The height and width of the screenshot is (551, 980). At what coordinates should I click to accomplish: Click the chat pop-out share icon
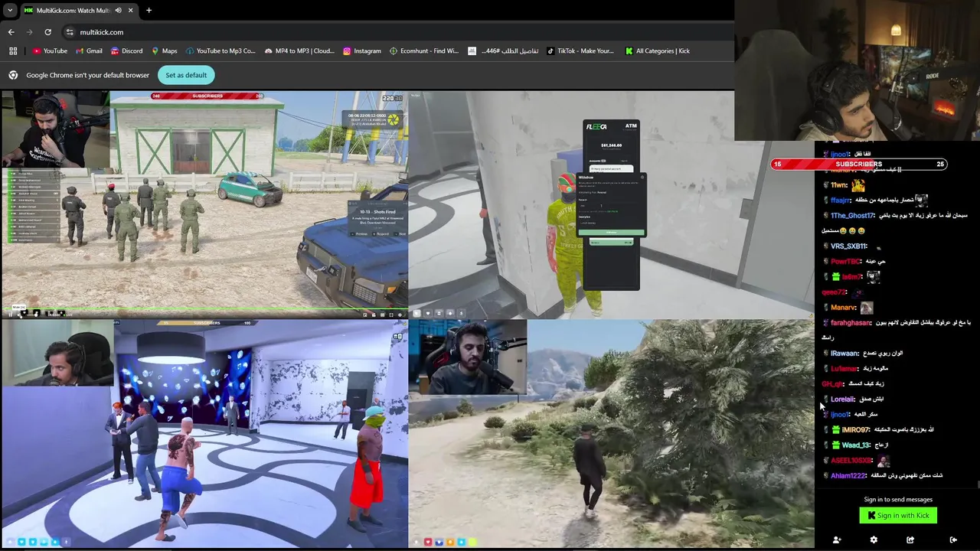coord(910,540)
